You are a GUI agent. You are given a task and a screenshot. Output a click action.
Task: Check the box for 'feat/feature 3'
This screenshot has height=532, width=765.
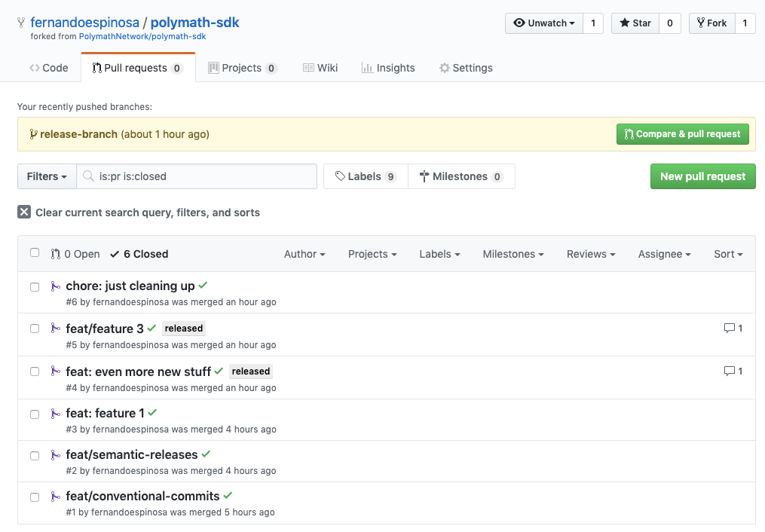tap(35, 329)
